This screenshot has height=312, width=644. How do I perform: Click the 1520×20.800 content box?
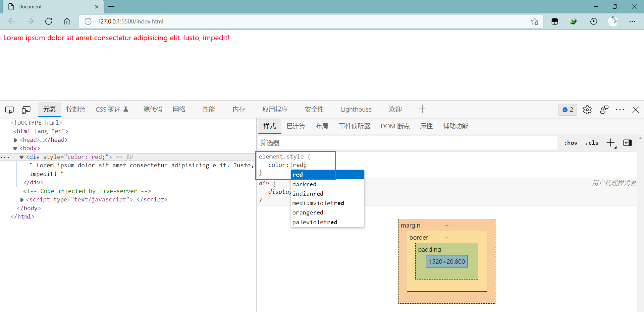pos(447,262)
